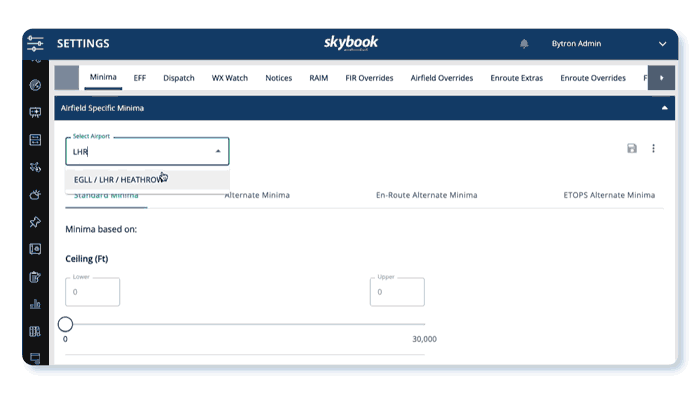700x394 pixels.
Task: Switch to the Dispatch tab
Action: coord(179,78)
